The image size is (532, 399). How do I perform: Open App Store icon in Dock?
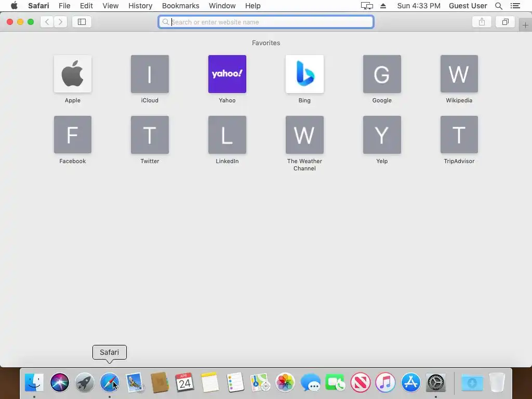point(410,382)
